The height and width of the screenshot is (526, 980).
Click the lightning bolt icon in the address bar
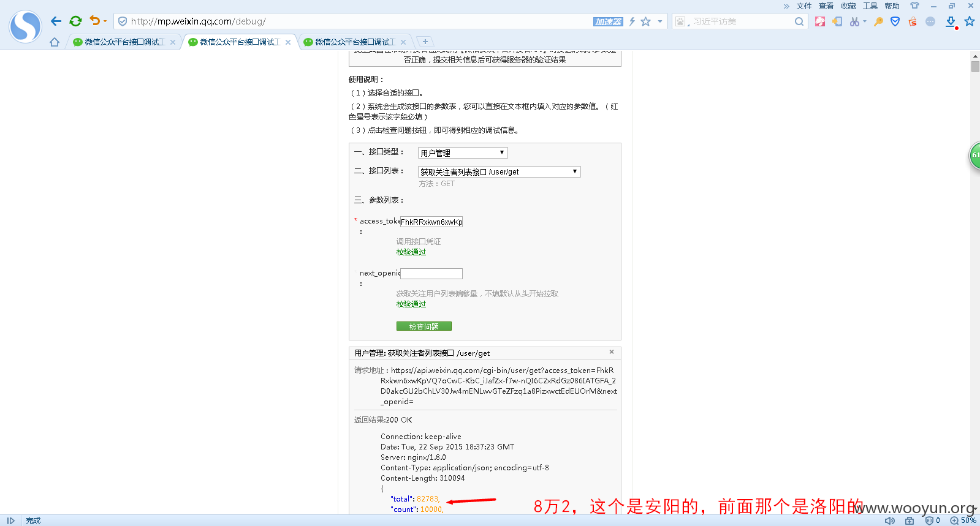[632, 21]
